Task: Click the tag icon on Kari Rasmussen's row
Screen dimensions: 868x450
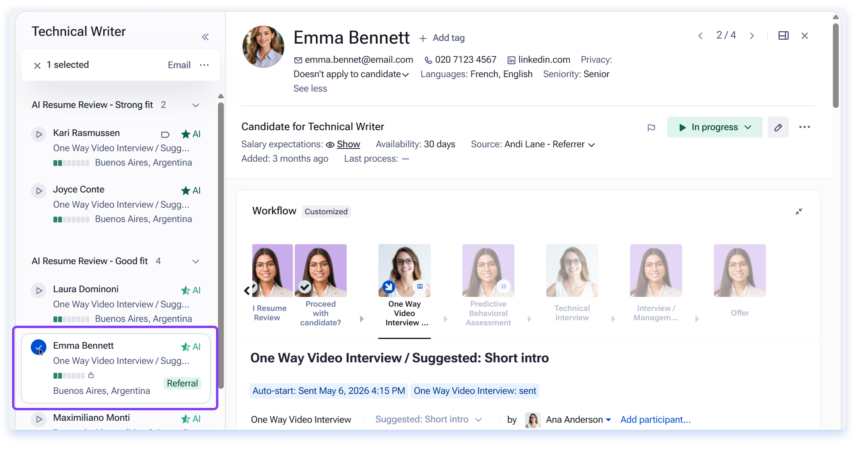Action: [165, 135]
